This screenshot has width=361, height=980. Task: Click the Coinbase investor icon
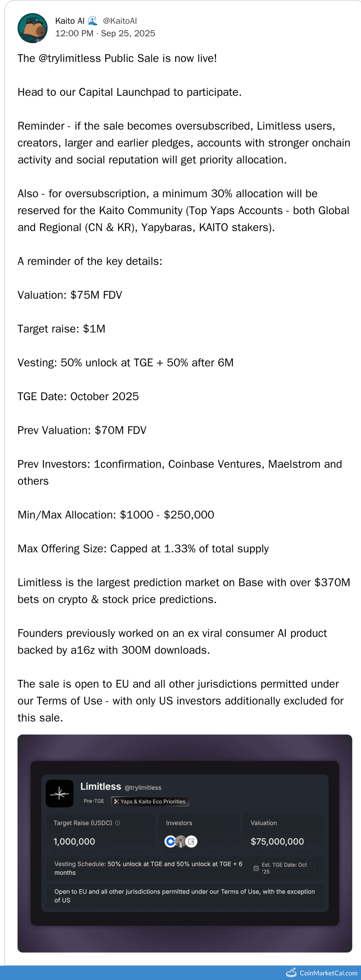(170, 841)
